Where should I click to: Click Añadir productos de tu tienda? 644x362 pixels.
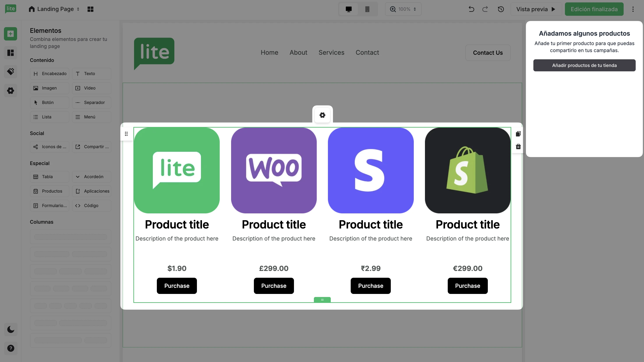584,65
